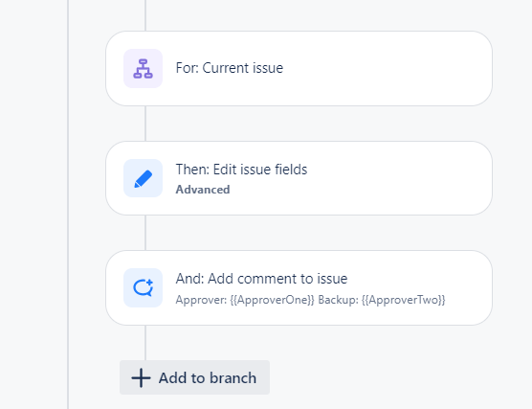Open the And: Add comment to issue action
Screen dimensions: 532x409
pyautogui.click(x=299, y=287)
